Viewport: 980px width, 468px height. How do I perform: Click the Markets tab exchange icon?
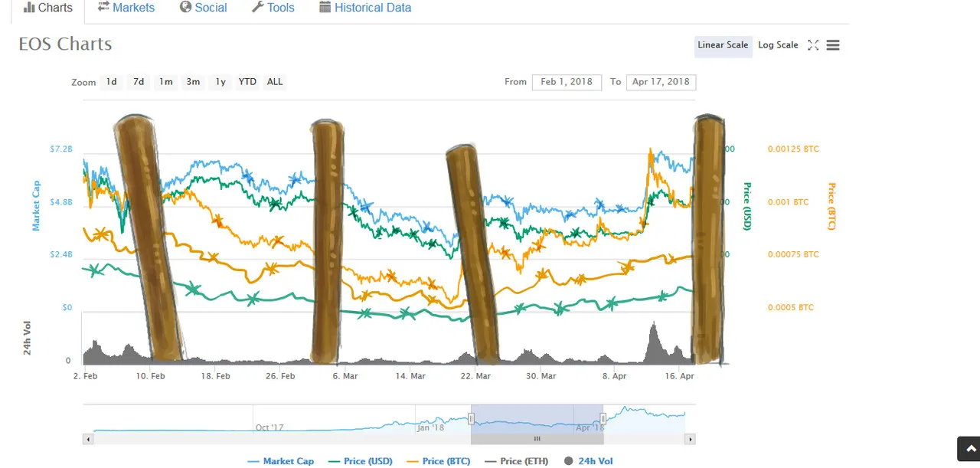tap(103, 7)
